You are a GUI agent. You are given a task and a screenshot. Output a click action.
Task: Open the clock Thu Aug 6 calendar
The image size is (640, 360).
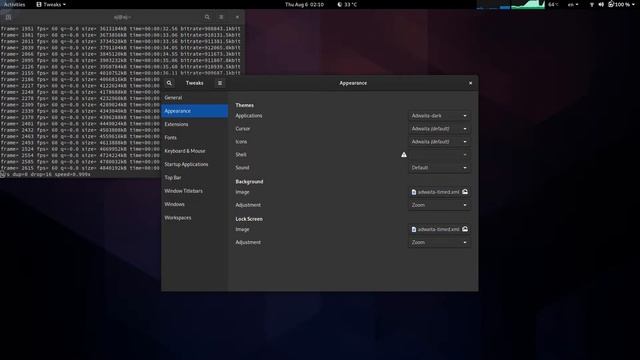(304, 4)
